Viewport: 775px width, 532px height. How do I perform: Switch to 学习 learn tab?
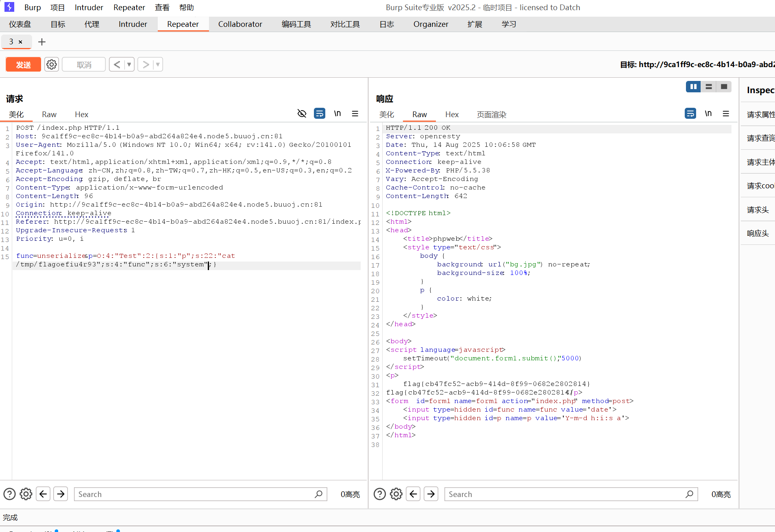509,24
